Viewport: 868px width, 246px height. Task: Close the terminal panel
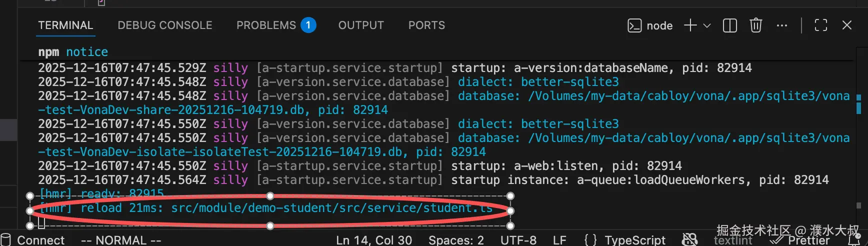click(x=846, y=25)
